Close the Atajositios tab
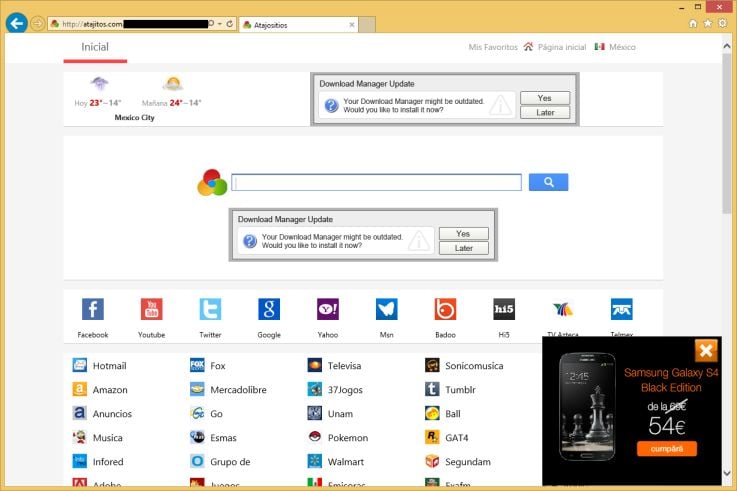 pos(352,25)
